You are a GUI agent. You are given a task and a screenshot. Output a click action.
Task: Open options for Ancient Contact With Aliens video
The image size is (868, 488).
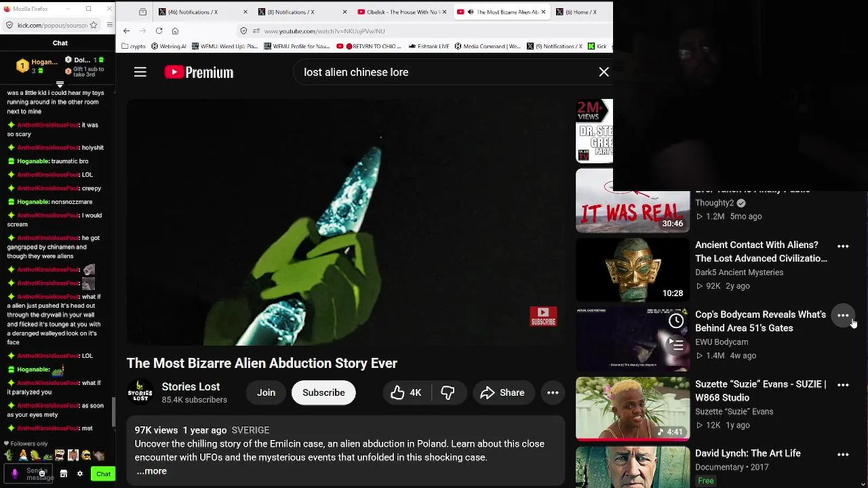843,247
